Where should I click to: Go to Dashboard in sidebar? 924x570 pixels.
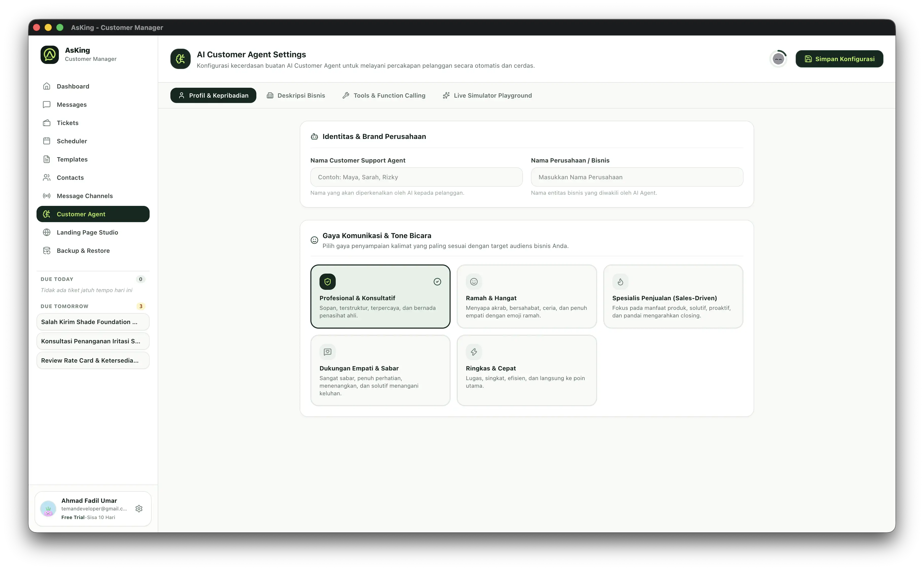click(x=93, y=86)
